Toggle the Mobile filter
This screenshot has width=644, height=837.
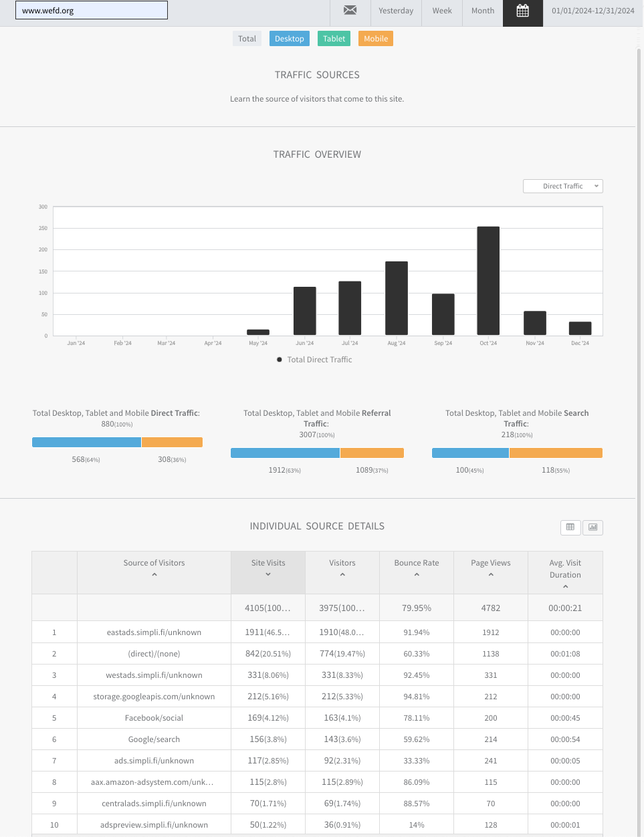pos(376,39)
